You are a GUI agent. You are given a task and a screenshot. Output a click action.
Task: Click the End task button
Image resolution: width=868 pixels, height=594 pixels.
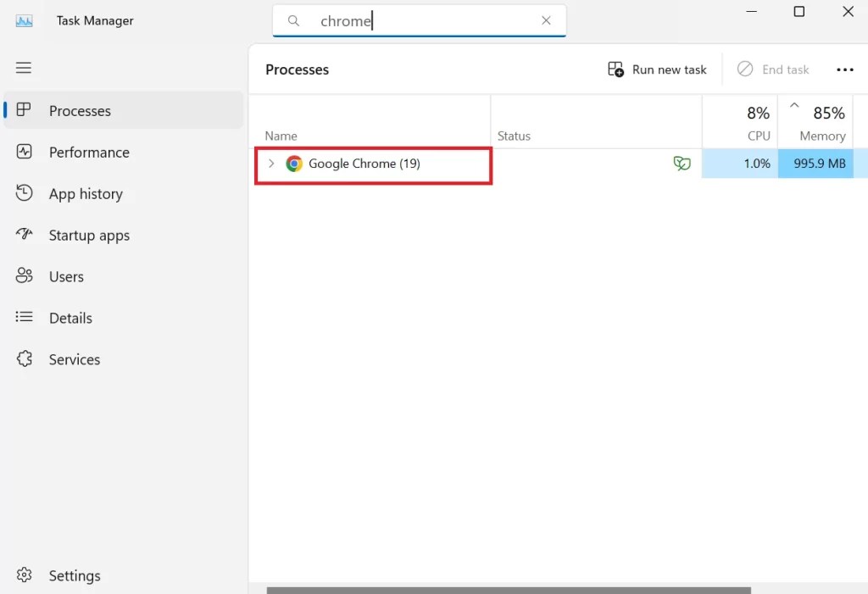coord(772,69)
